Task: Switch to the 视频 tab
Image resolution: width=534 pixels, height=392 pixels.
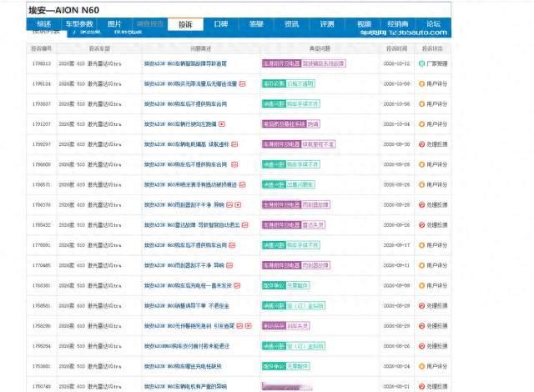Action: [364, 24]
